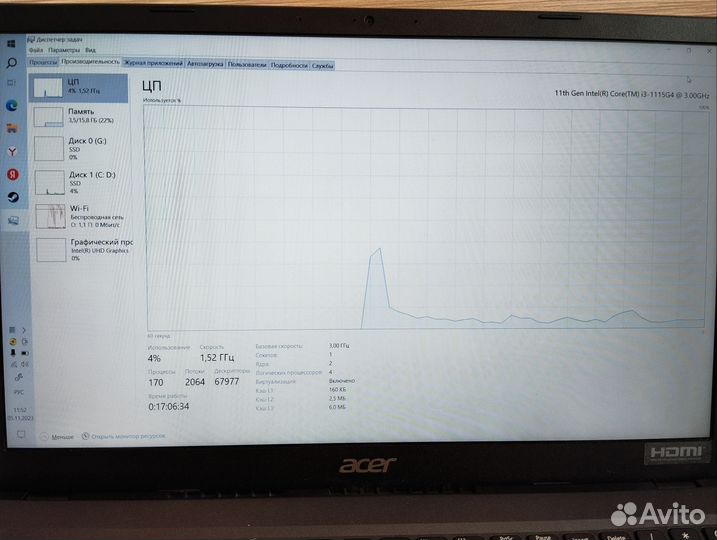Select the ЦП performance entry

(x=79, y=87)
